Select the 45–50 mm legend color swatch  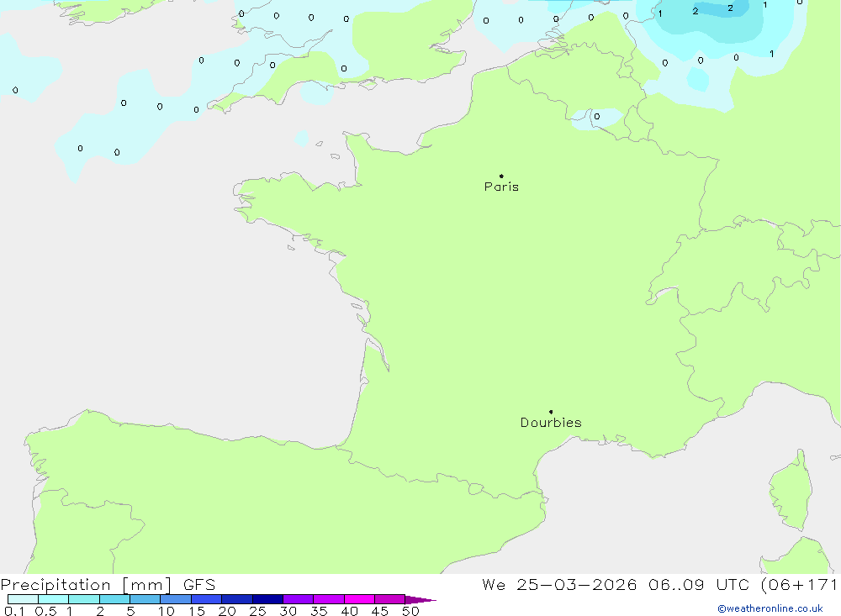point(389,599)
